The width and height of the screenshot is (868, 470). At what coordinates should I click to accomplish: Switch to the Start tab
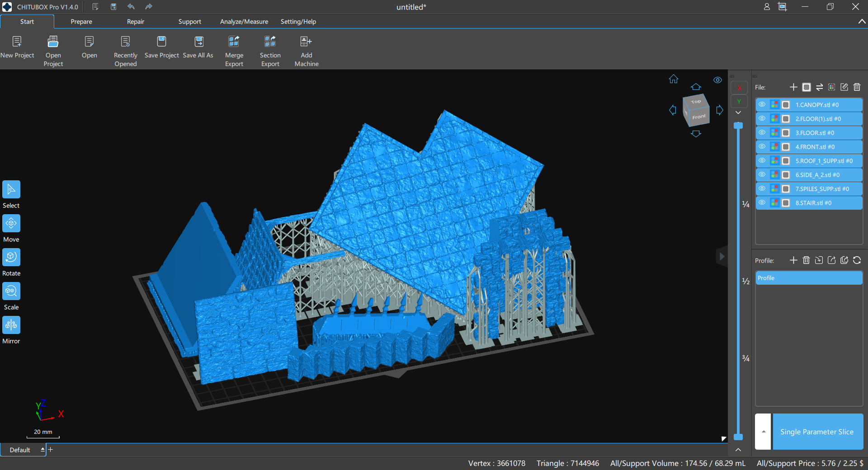[x=27, y=22]
